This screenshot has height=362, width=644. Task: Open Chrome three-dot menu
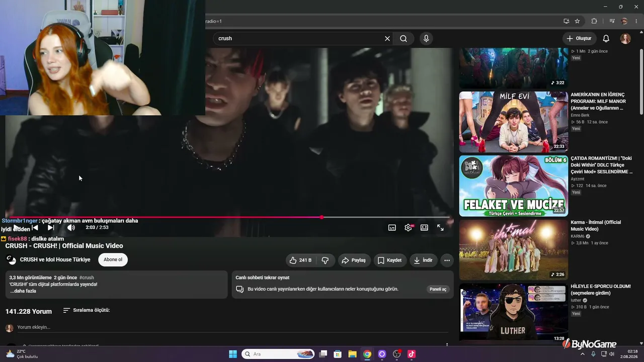[x=635, y=21]
